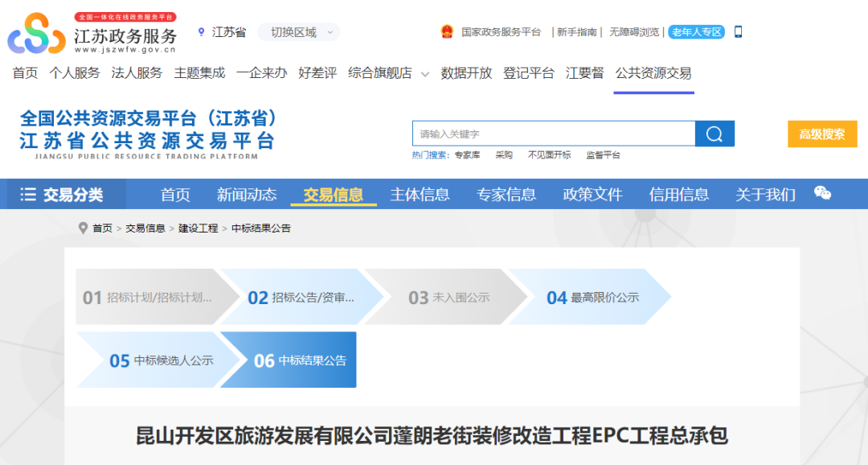868x465 pixels.
Task: Click the 专家库 hot search link
Action: (467, 155)
